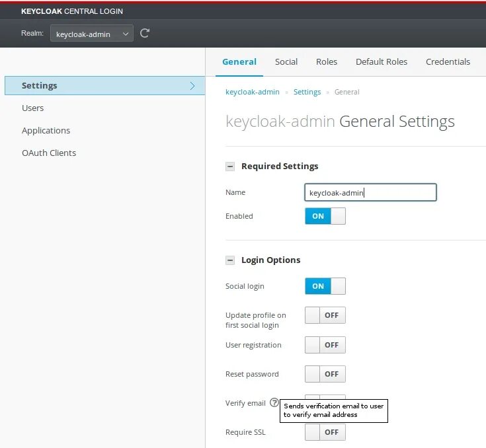This screenshot has height=448, width=486.
Task: Click the keycloak-admin breadcrumb link
Action: (x=253, y=92)
